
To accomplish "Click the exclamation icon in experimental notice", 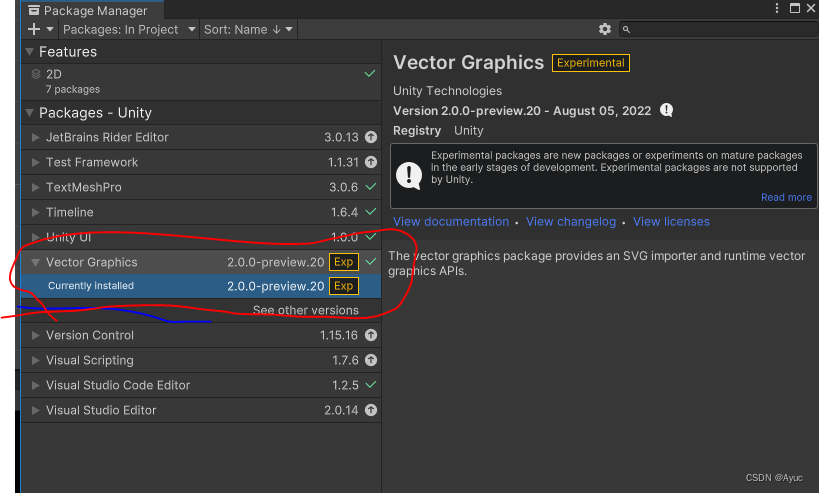I will pyautogui.click(x=409, y=175).
